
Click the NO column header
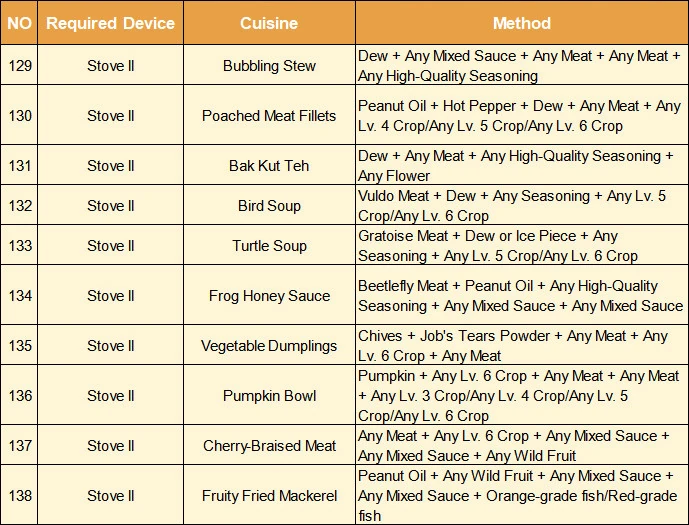tap(19, 23)
